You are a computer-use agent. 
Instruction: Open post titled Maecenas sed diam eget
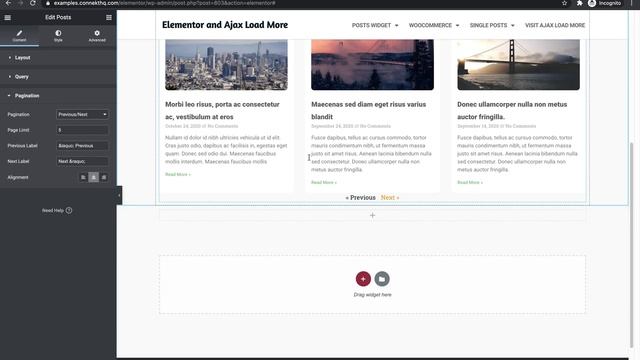point(368,111)
